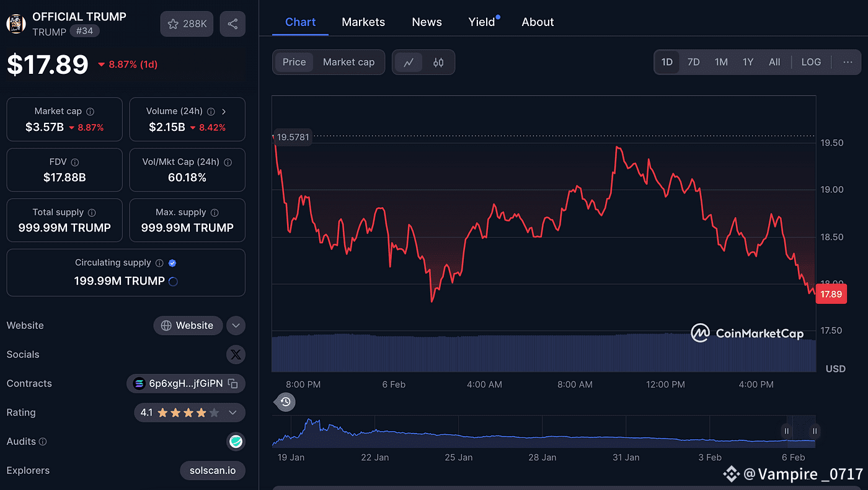Copy the contract address icon
Screen dimensions: 868x490
coord(233,383)
